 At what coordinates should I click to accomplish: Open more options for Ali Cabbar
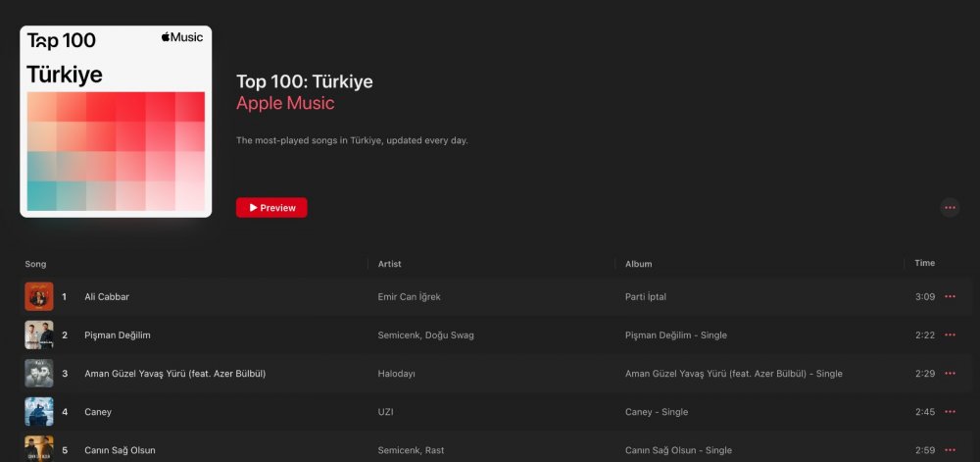click(x=949, y=296)
